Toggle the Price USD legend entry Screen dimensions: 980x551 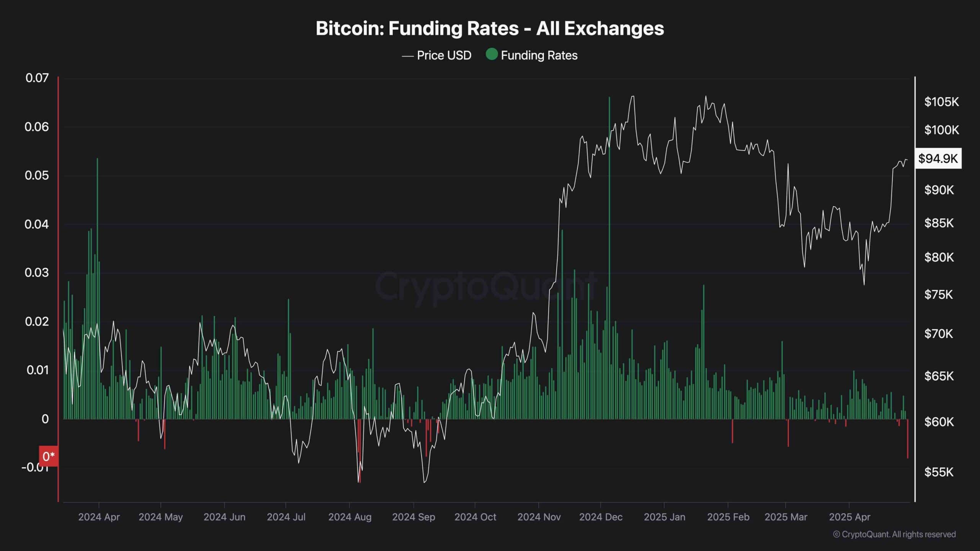coord(444,55)
